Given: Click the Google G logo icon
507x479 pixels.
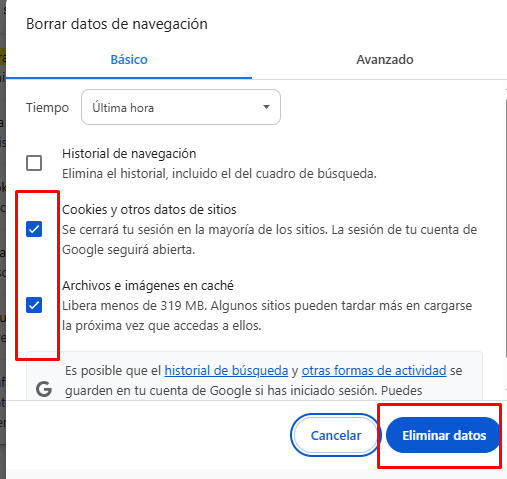Looking at the screenshot, I should pyautogui.click(x=44, y=389).
